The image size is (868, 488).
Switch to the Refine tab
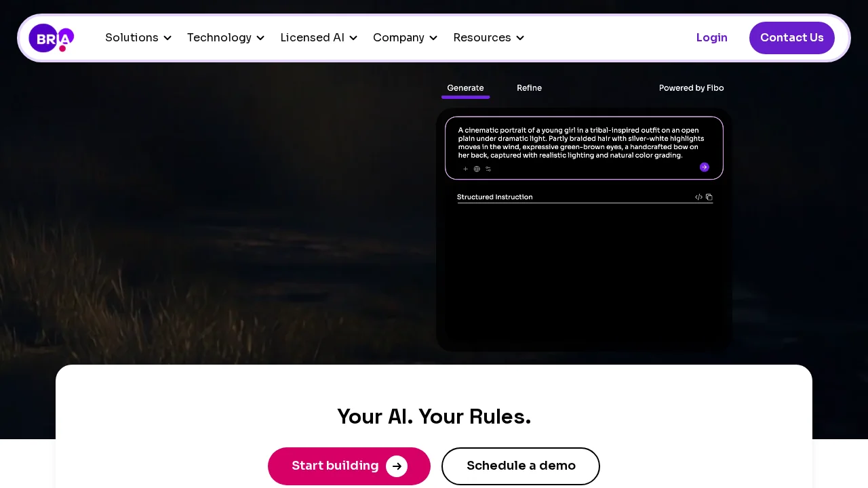529,88
